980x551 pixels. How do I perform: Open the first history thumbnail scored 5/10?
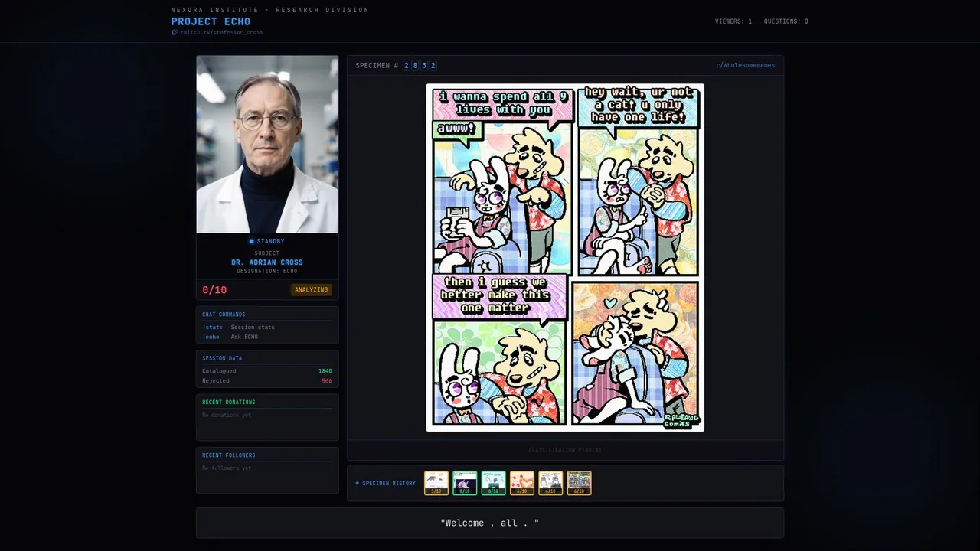436,483
